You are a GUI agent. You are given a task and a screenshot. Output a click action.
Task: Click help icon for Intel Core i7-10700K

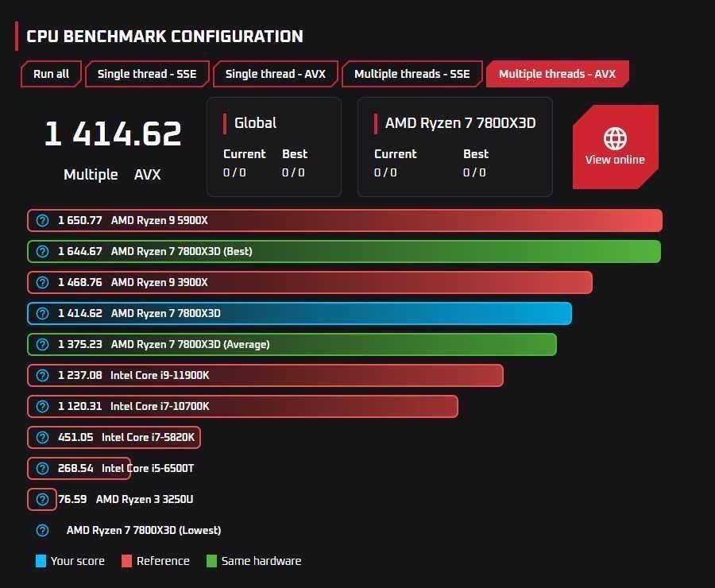point(42,407)
